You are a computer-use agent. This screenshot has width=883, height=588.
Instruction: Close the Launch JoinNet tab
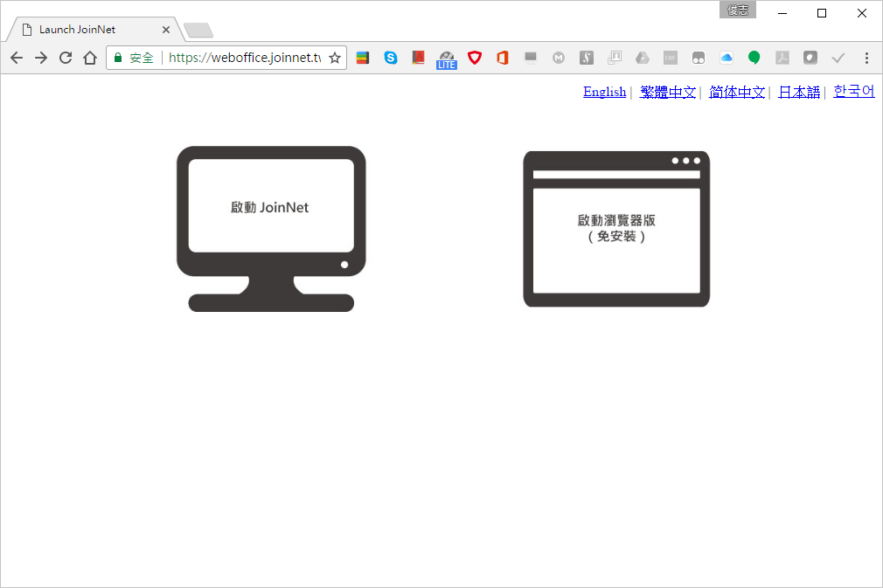pyautogui.click(x=165, y=30)
